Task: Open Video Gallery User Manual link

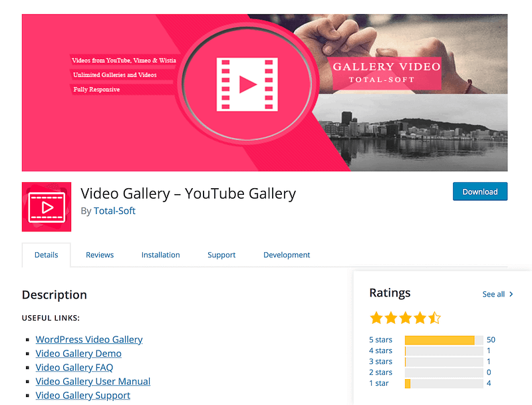Action: [x=93, y=381]
